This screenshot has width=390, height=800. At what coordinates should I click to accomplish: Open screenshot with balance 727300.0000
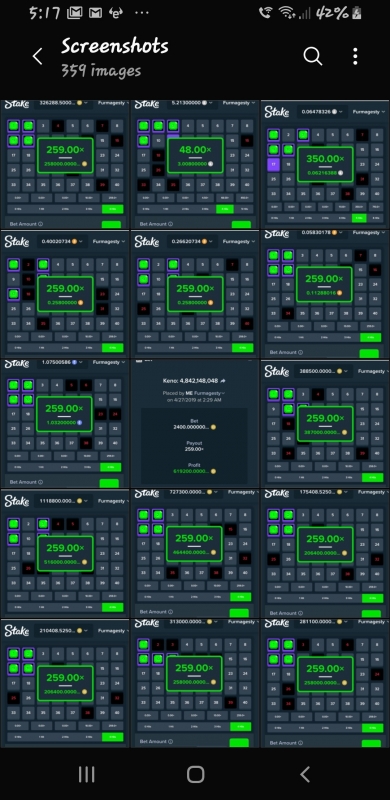point(195,554)
